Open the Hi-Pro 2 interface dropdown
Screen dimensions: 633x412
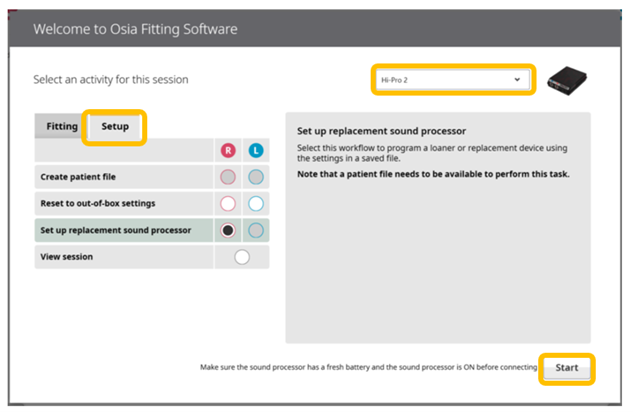[x=453, y=79]
